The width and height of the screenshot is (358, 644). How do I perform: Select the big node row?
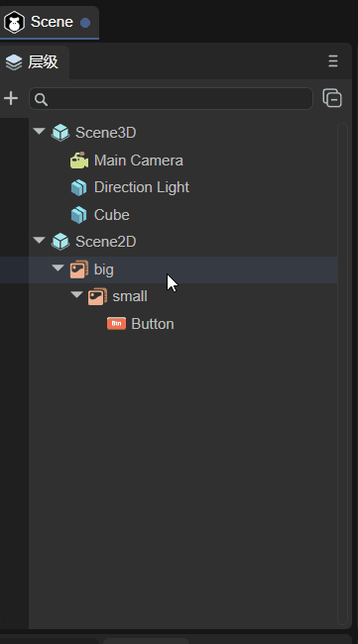(169, 269)
